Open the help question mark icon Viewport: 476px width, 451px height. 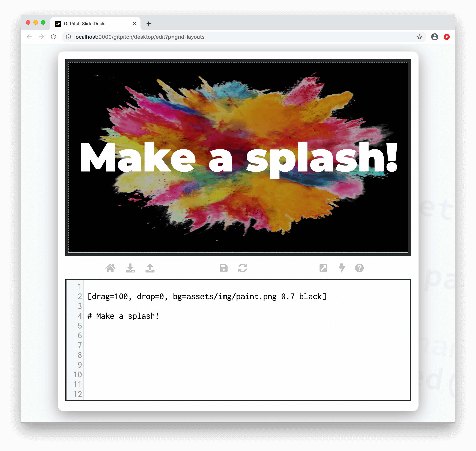[x=359, y=268]
